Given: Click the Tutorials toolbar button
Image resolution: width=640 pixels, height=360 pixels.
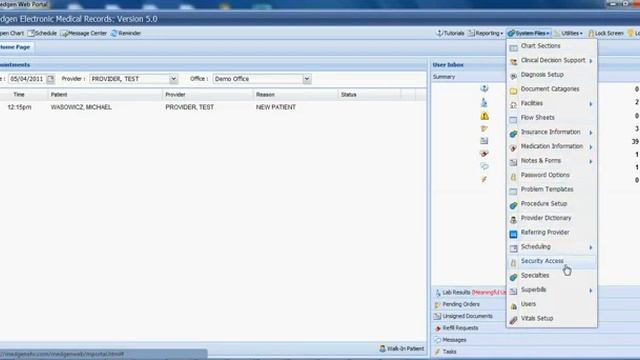Looking at the screenshot, I should pyautogui.click(x=450, y=33).
